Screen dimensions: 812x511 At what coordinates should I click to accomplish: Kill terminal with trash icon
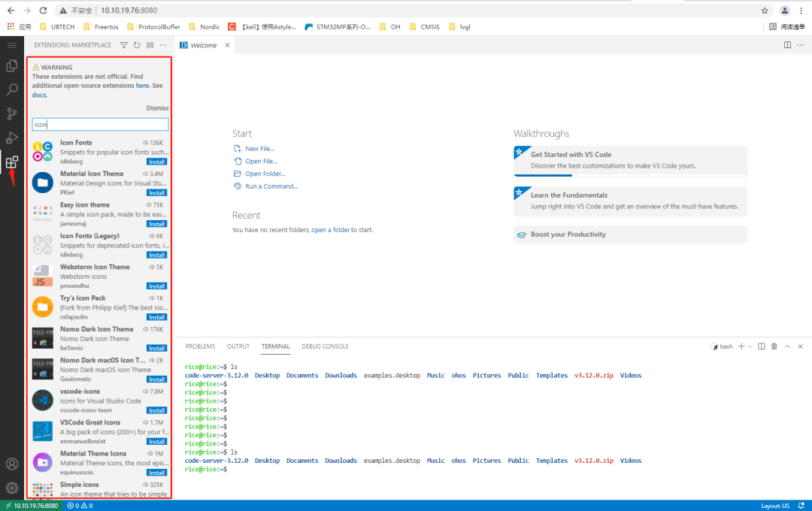(774, 346)
